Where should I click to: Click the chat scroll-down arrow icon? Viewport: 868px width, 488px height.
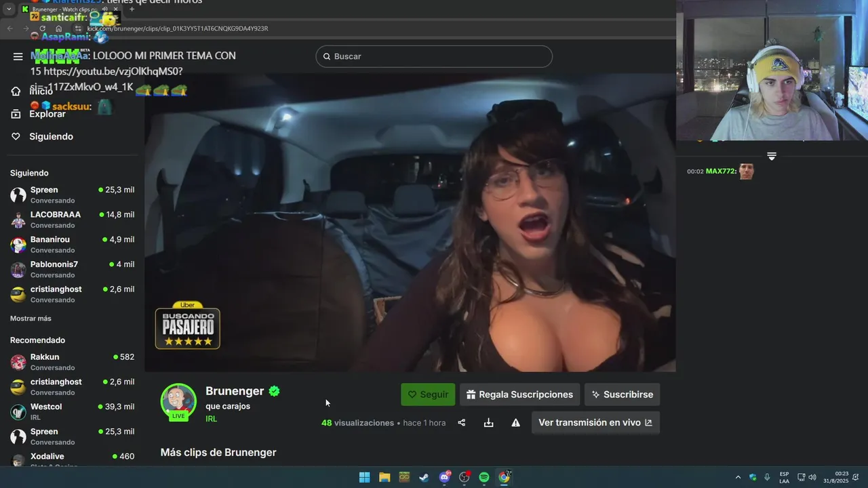tap(771, 156)
